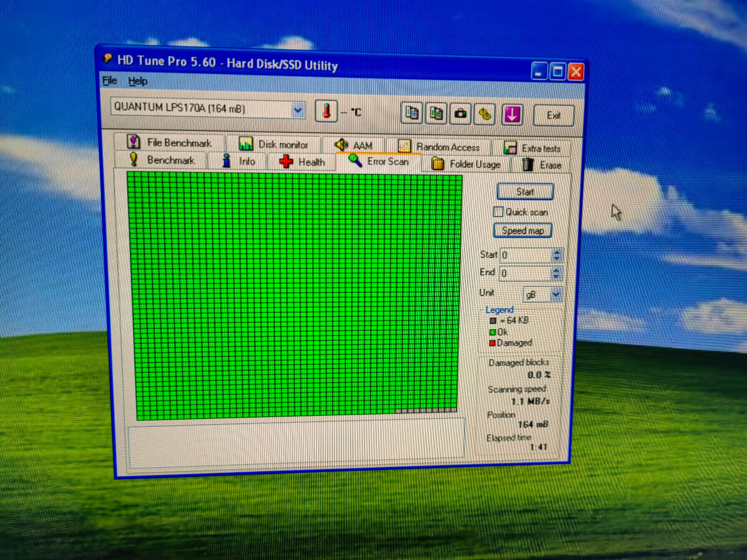
Task: Decrease the End value with down arrow
Action: [556, 276]
